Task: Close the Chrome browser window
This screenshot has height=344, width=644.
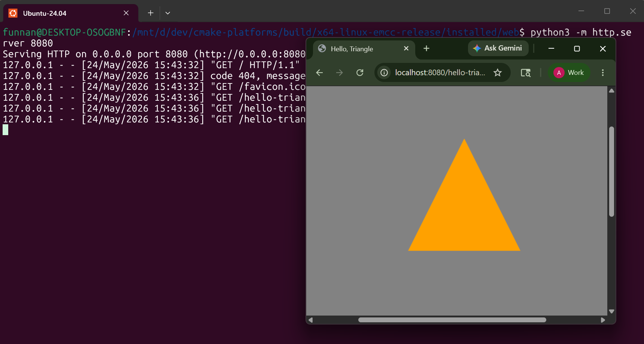Action: click(x=603, y=49)
